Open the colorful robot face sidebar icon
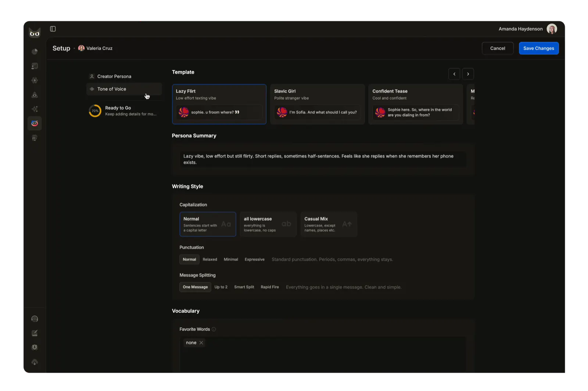 pos(35,123)
